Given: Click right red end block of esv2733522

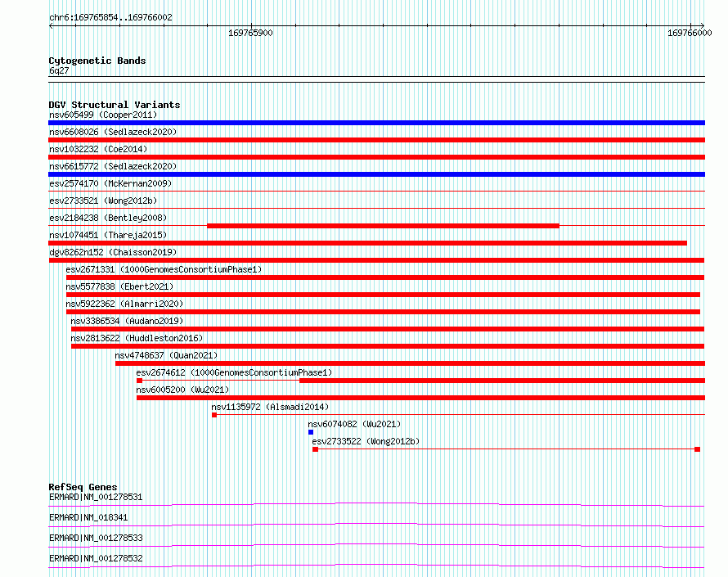Looking at the screenshot, I should tap(698, 449).
